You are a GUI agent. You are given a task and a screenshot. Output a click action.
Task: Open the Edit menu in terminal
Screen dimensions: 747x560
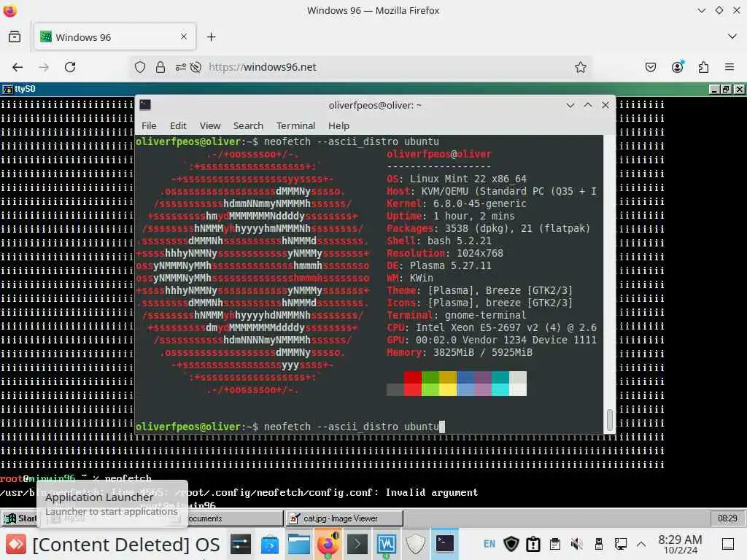click(178, 125)
